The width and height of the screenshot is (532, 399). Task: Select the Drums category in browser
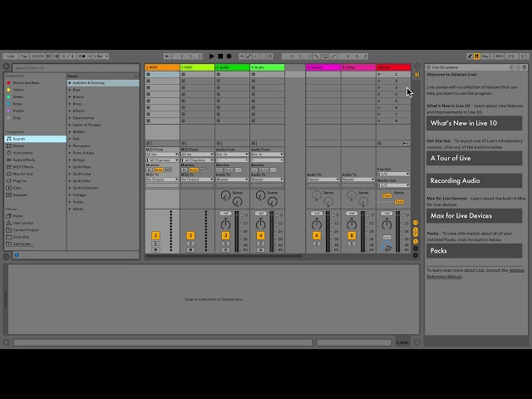click(x=35, y=146)
